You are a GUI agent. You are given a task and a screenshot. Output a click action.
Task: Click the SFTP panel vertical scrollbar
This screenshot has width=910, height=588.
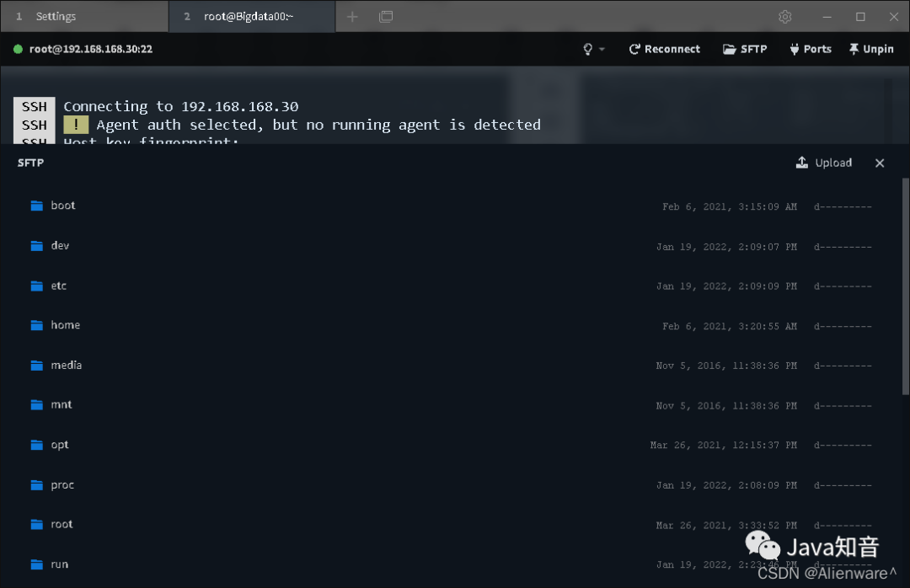pyautogui.click(x=905, y=286)
